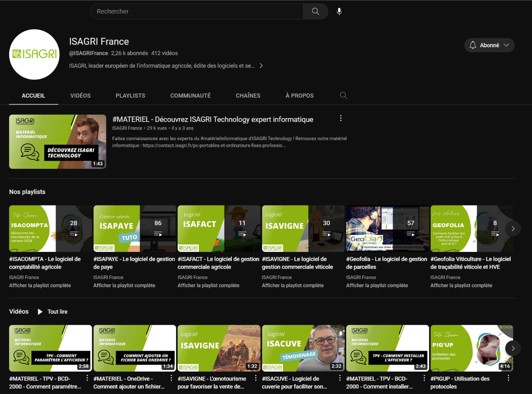The image size is (532, 394).
Task: Switch to the ACCUEIL tab
Action: pyautogui.click(x=33, y=96)
